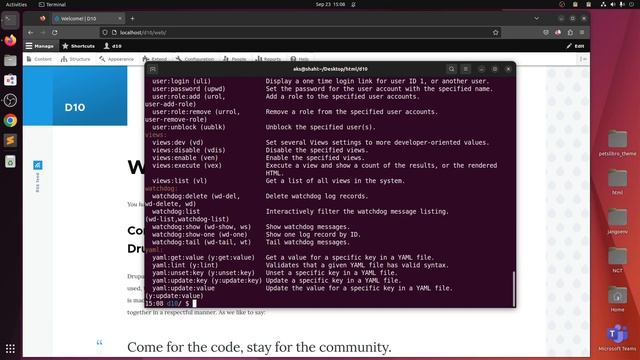Toggle toolbar orientation button in Drupal admin bar

pyautogui.click(x=583, y=59)
